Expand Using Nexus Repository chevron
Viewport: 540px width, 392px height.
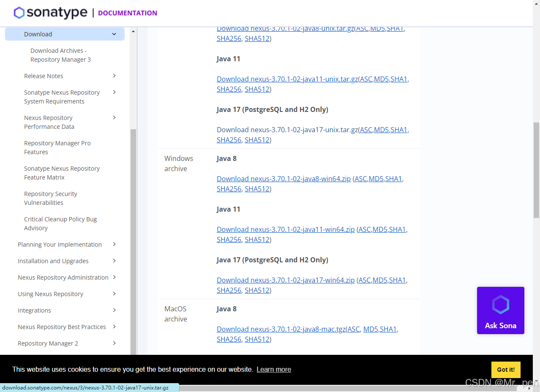pos(114,294)
